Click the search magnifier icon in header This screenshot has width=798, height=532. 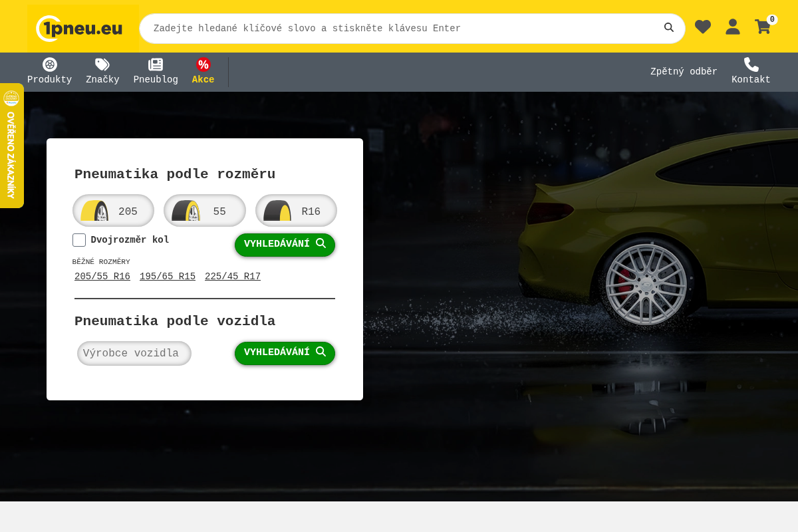(669, 28)
